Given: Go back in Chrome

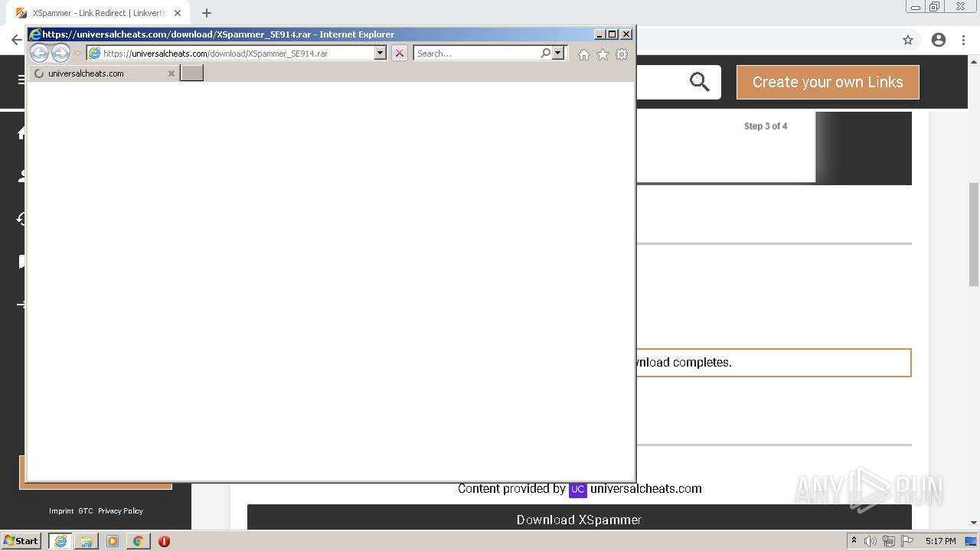Looking at the screenshot, I should tap(16, 40).
